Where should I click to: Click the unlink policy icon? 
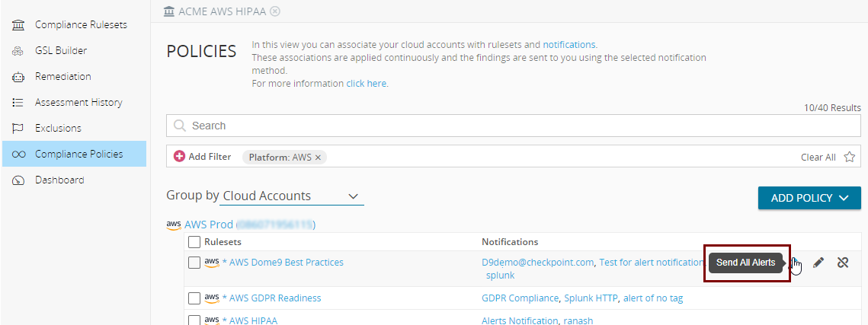843,263
